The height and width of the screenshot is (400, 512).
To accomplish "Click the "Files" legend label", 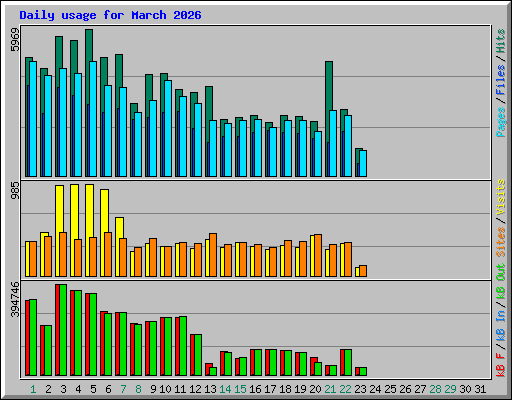I will tap(501, 79).
